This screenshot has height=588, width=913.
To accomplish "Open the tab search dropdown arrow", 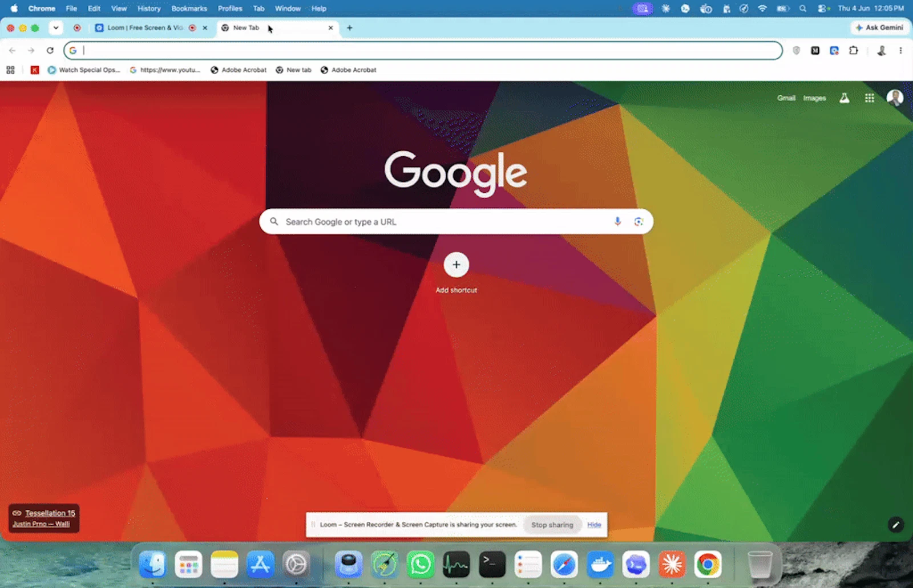I will (x=55, y=27).
